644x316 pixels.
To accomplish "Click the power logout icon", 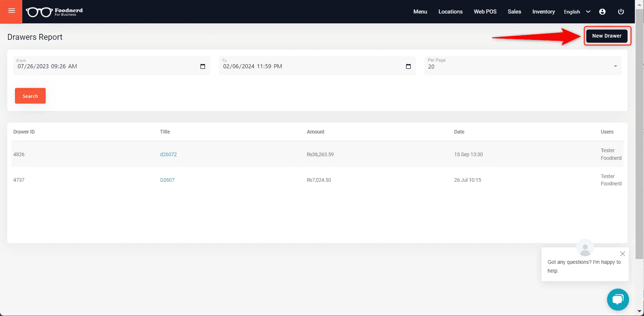I will 621,12.
